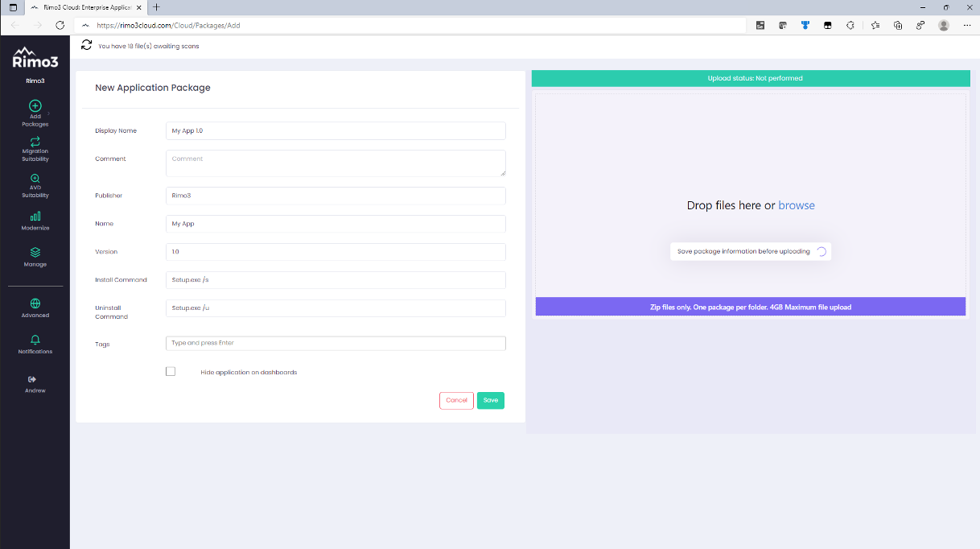Enable Hide application on dashboards checkbox

[171, 371]
